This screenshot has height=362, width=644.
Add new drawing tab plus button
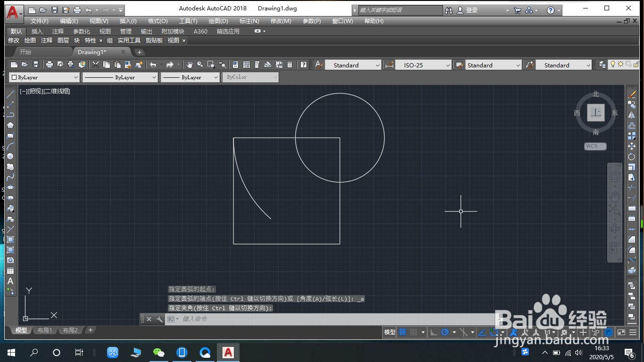tap(140, 52)
